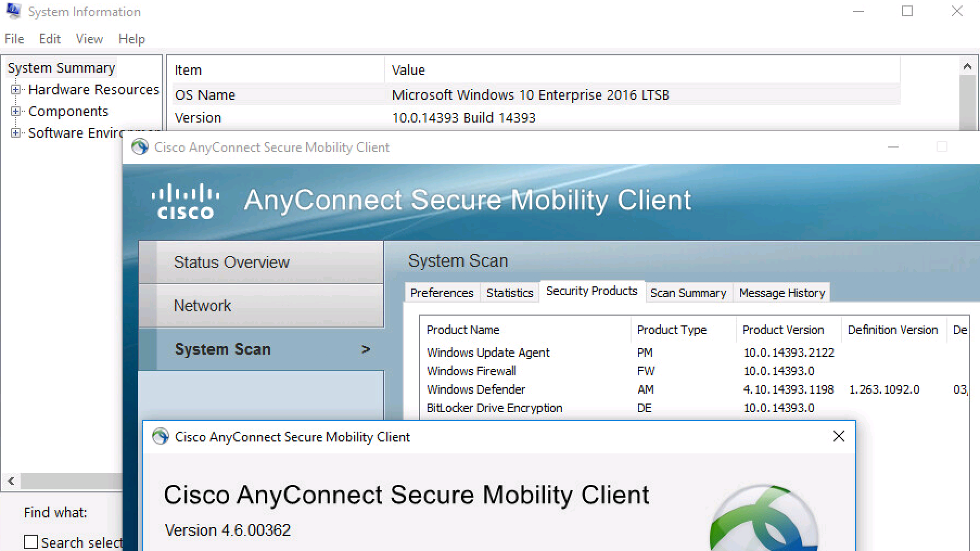Viewport: 980px width, 551px height.
Task: Select the Security Products tab
Action: pos(591,291)
